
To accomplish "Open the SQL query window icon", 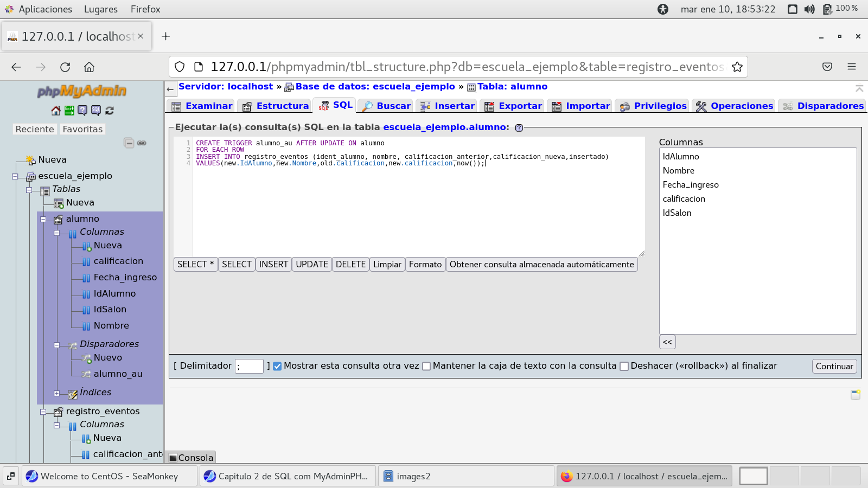I will (x=96, y=111).
